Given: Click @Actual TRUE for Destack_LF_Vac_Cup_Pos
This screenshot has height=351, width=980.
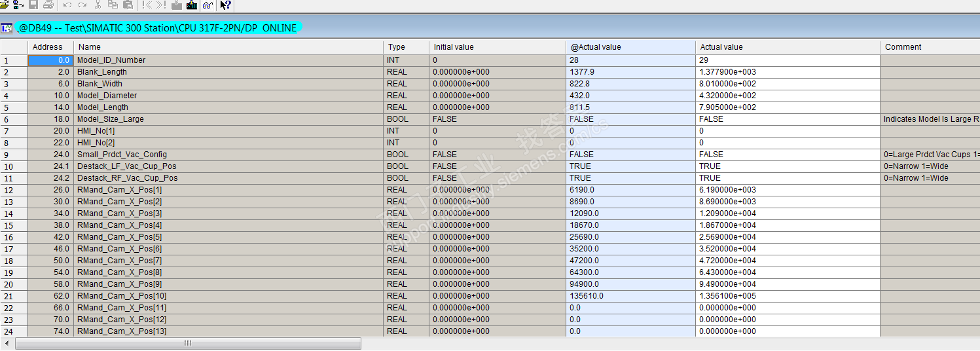Looking at the screenshot, I should click(x=630, y=166).
